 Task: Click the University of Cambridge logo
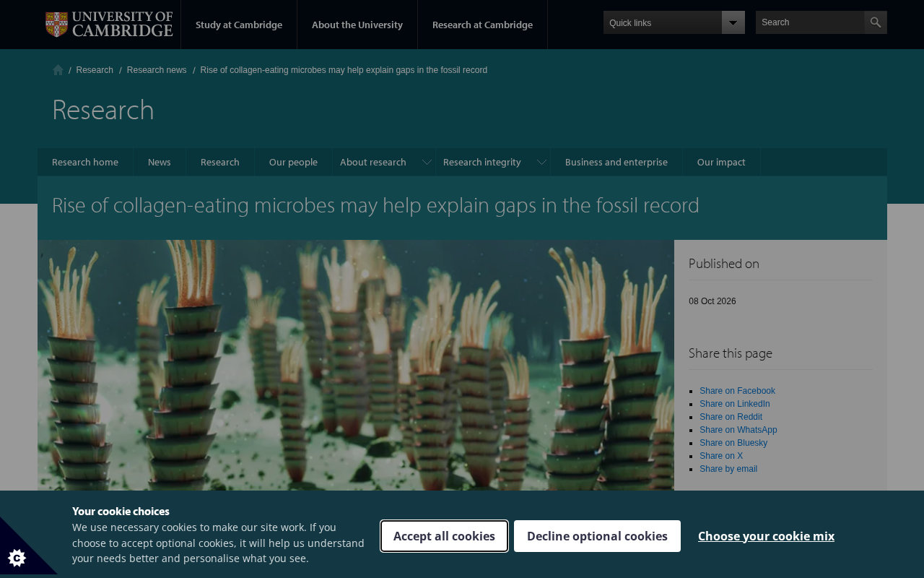109,25
